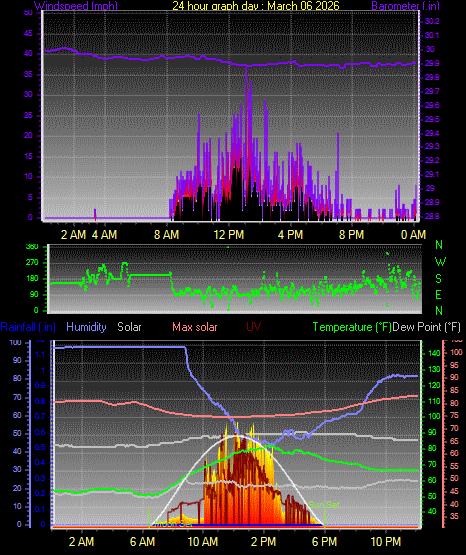The image size is (466, 555).
Task: Click the "25" tick on the windspeed axis
Action: coord(28,115)
